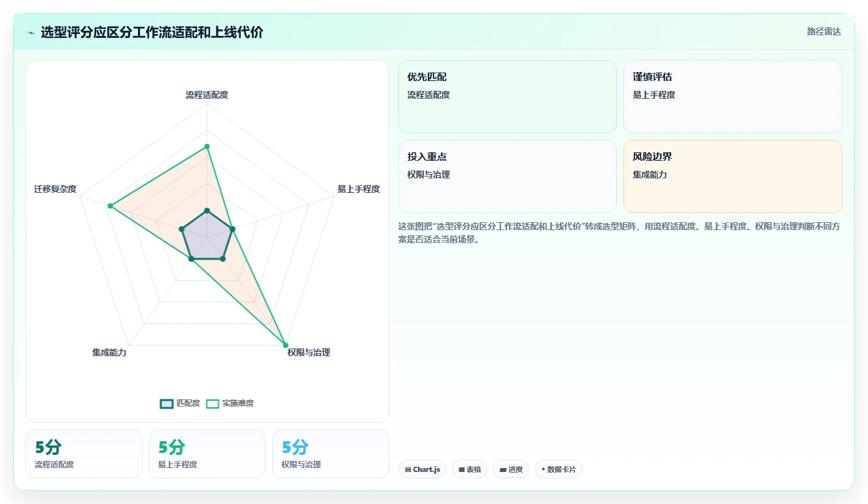
Task: Click the 实施难度 data point at 流程适配度
Action: coord(207,146)
